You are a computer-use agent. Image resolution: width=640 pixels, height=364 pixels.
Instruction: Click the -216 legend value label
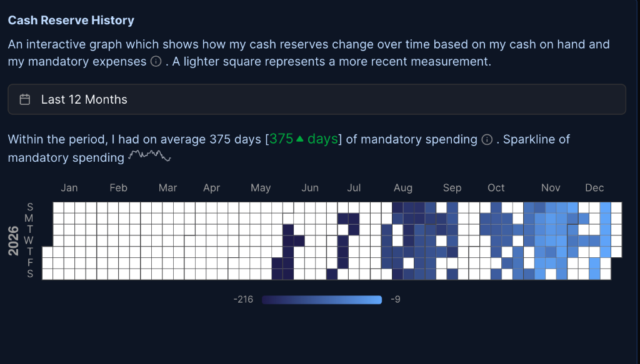(x=244, y=299)
